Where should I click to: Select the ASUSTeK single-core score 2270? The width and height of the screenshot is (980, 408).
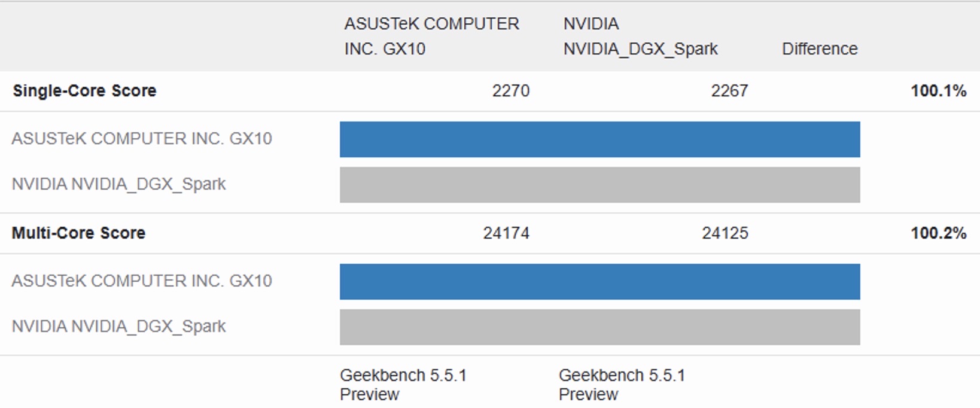tap(510, 91)
